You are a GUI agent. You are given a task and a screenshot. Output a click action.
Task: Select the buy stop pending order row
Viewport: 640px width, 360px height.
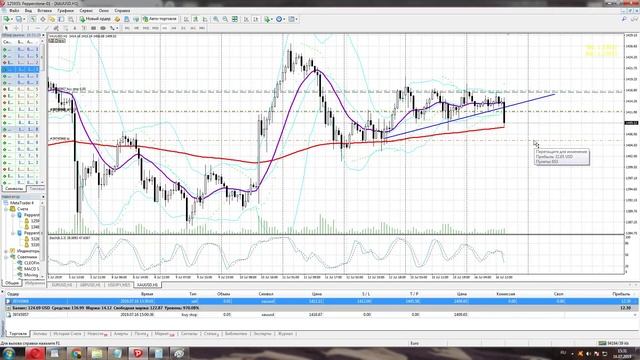click(x=320, y=315)
